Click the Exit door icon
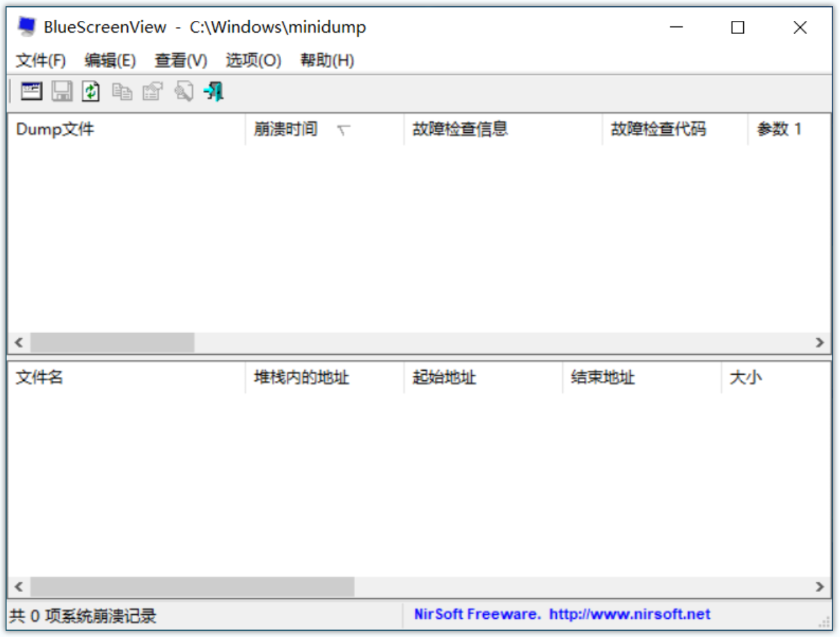 tap(214, 91)
